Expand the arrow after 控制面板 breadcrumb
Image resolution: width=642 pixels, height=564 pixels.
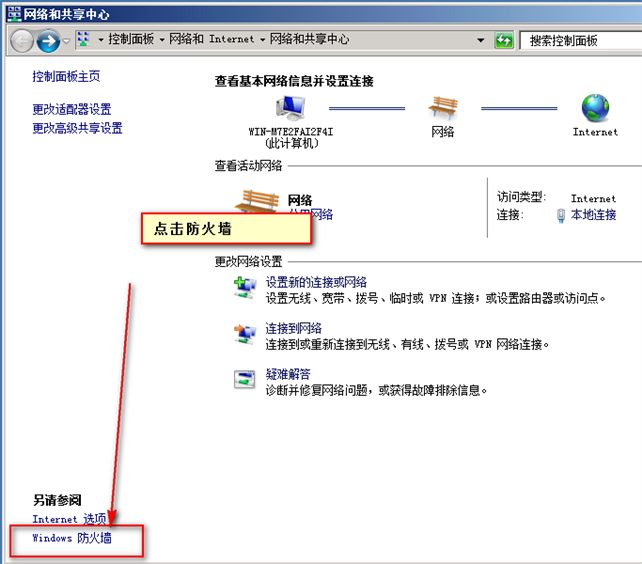[162, 40]
